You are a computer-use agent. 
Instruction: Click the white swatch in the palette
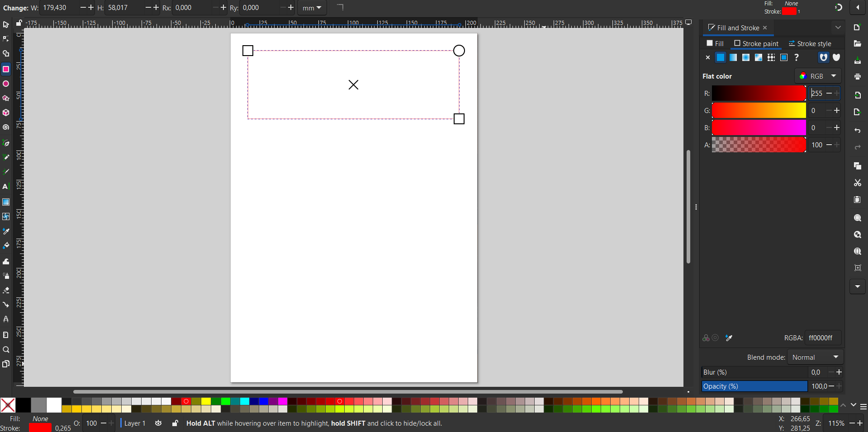point(54,405)
